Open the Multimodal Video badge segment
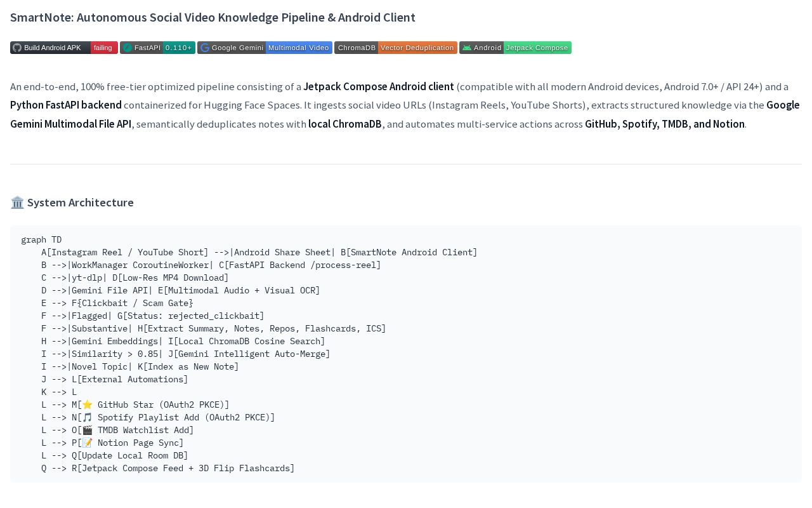The image size is (812, 508). [x=299, y=48]
